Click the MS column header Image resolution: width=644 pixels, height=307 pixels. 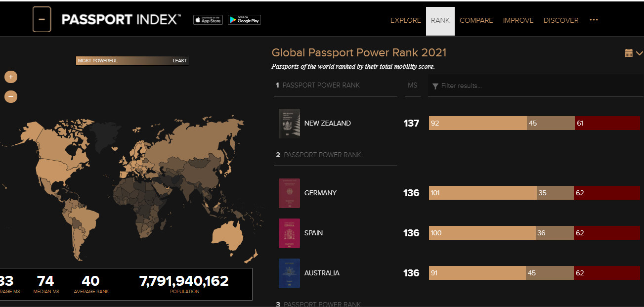413,85
